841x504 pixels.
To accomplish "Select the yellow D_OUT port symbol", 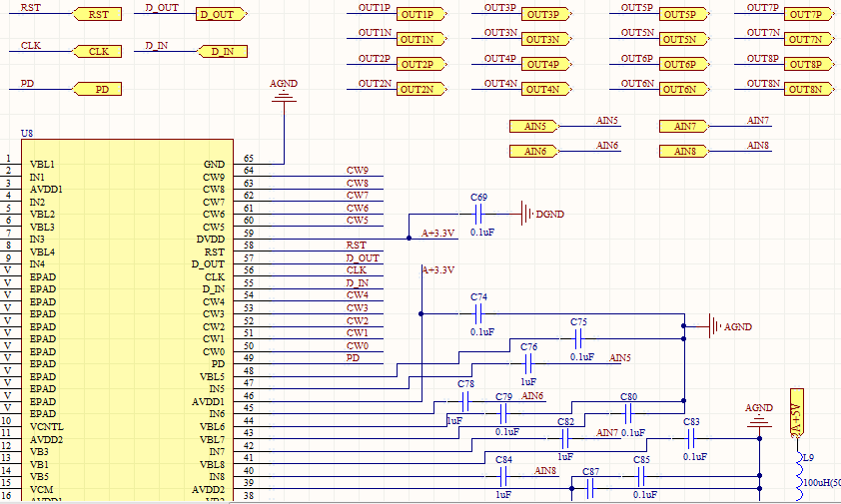I will pos(222,15).
